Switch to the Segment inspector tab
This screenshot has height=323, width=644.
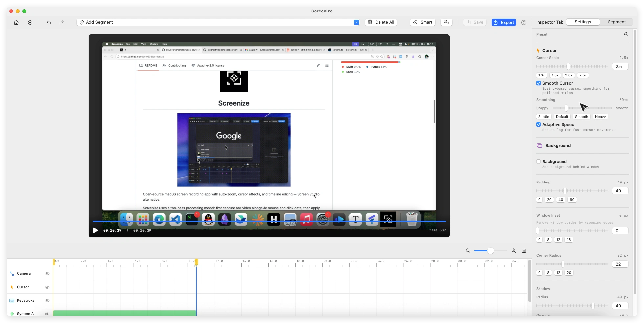[616, 22]
